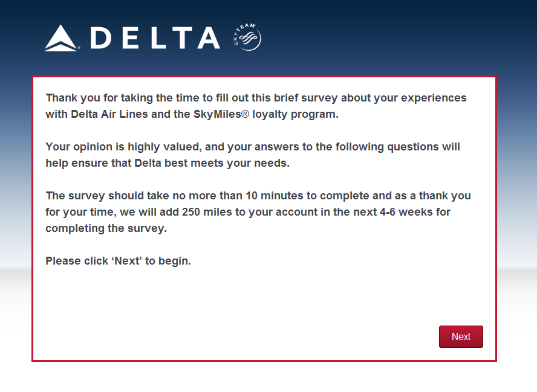Click the SkyTeam alliance circular logo

tap(247, 37)
